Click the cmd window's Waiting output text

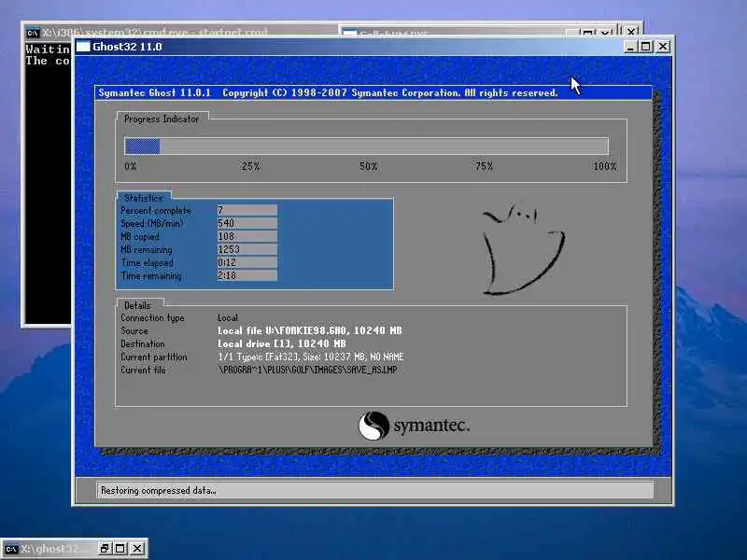coord(48,49)
